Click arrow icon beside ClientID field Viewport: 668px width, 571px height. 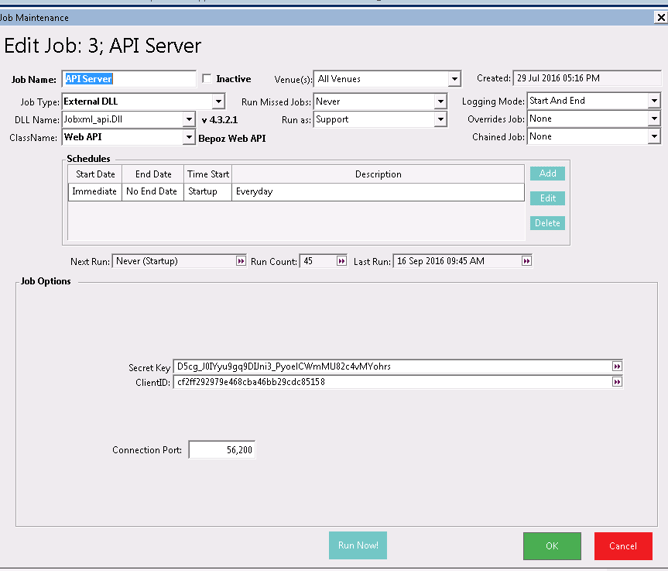[x=617, y=382]
